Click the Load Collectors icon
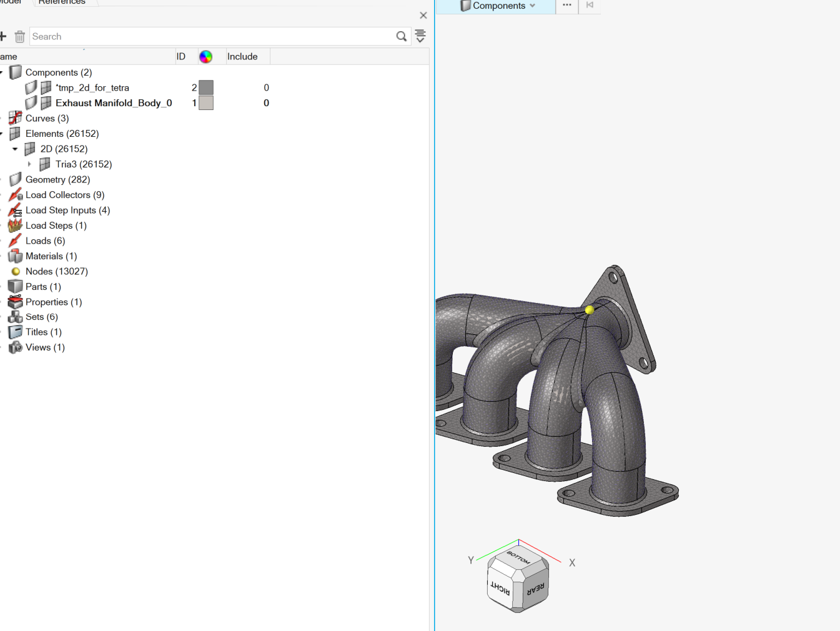Viewport: 840px width, 631px height. tap(16, 195)
